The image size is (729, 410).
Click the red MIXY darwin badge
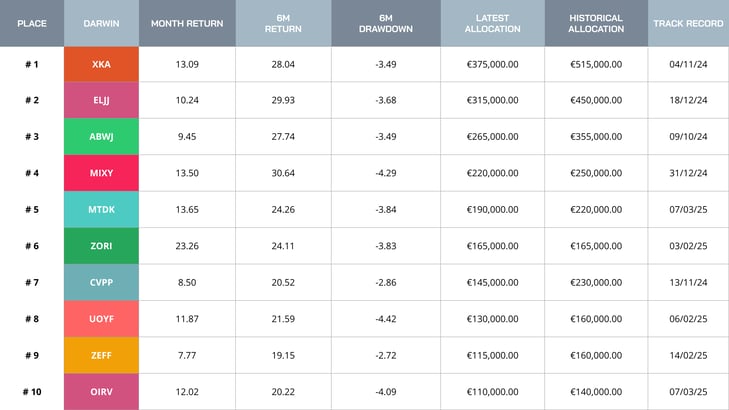pyautogui.click(x=101, y=173)
